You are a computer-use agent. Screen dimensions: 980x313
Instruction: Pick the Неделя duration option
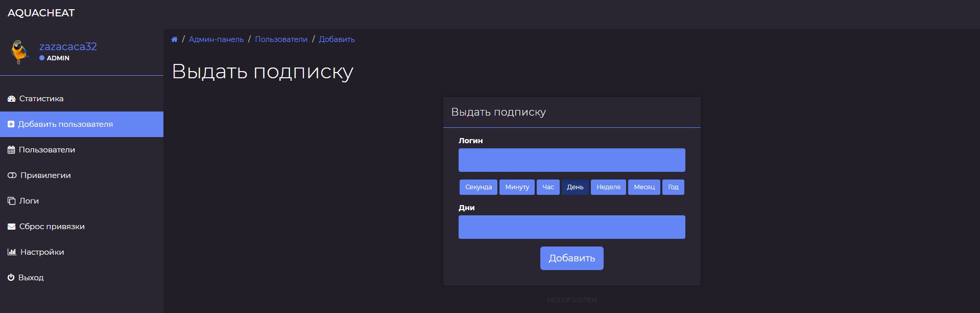pos(608,187)
